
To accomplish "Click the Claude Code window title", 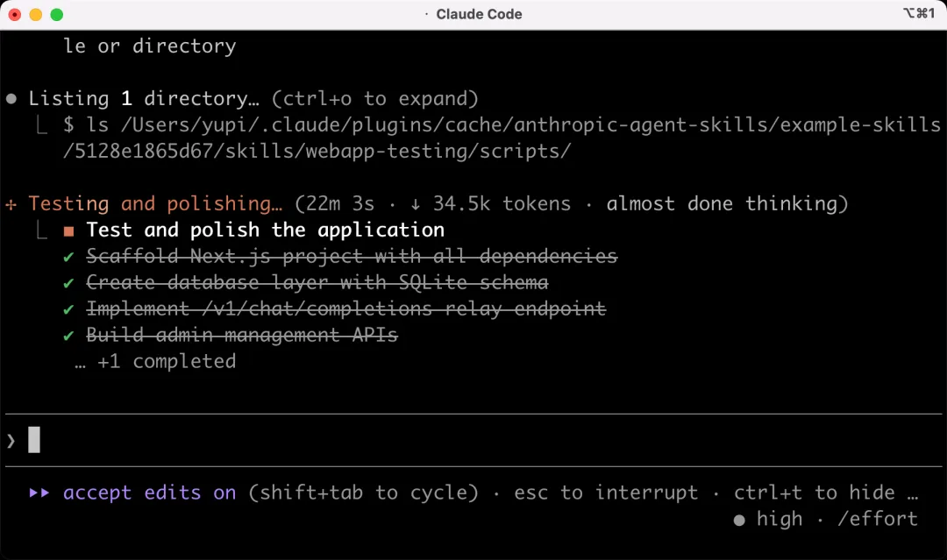I will [479, 14].
